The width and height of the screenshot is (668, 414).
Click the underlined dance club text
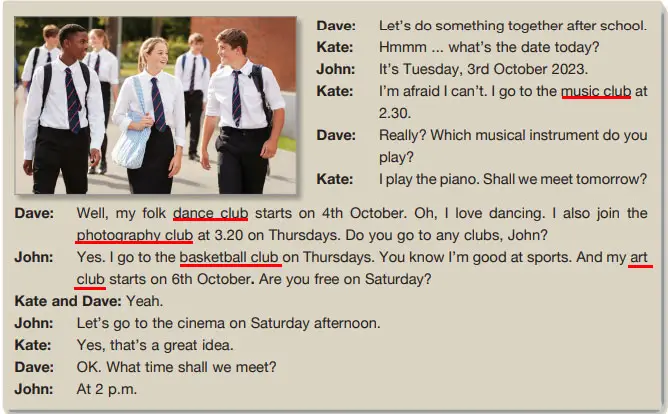pyautogui.click(x=210, y=213)
